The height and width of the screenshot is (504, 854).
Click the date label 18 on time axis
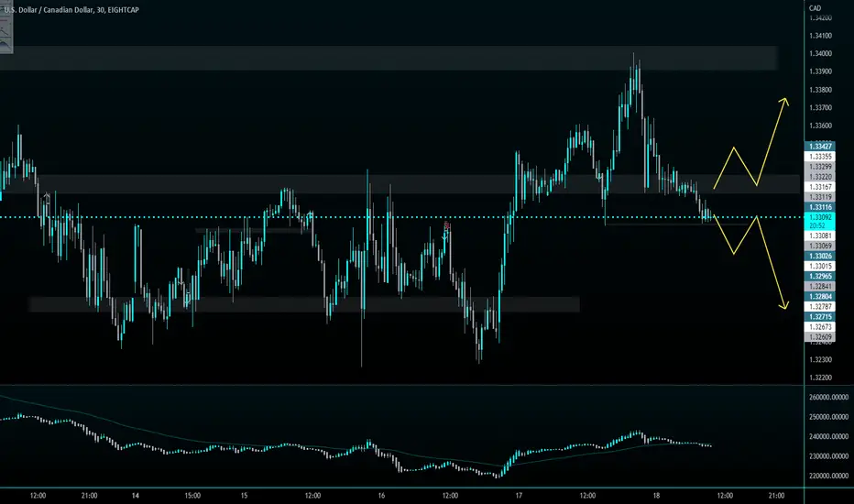click(656, 495)
